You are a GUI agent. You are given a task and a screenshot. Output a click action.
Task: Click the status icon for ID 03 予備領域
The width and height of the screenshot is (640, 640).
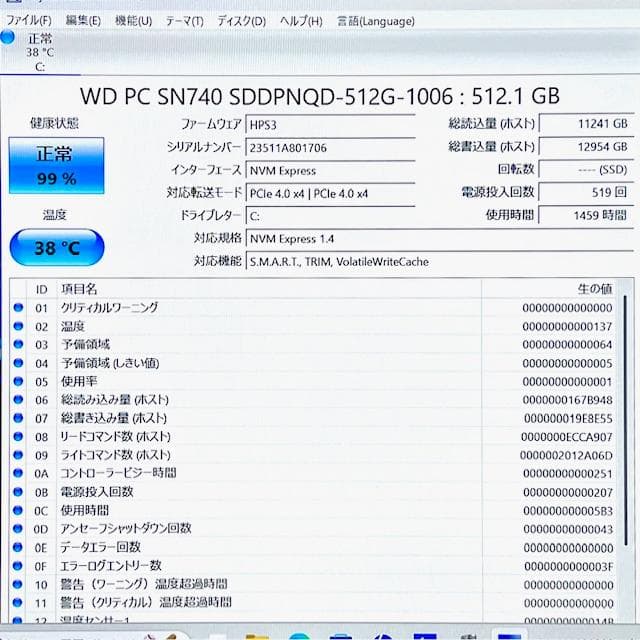coord(18,344)
